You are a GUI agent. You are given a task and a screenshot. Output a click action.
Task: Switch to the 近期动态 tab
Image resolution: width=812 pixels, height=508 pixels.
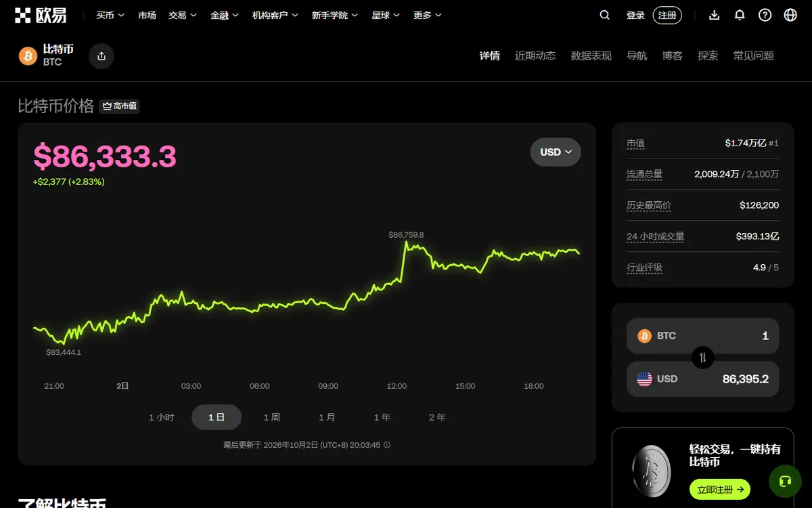[x=535, y=56]
